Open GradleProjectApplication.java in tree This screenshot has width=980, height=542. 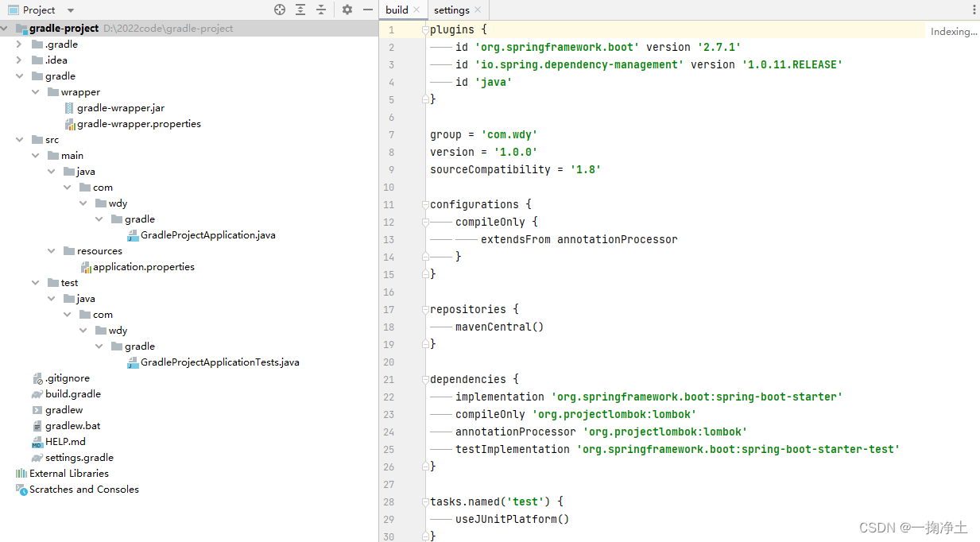pos(208,235)
